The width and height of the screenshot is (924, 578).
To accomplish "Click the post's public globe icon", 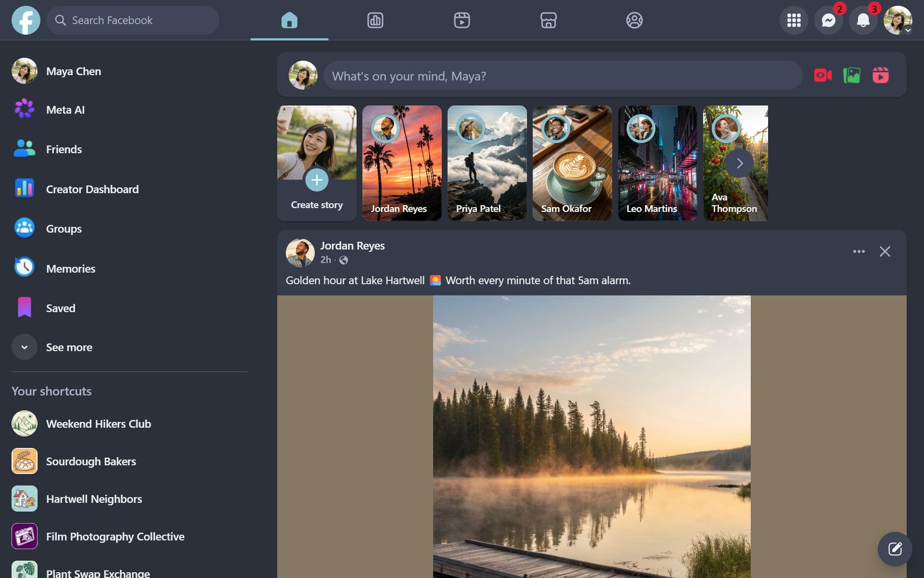I will 344,260.
